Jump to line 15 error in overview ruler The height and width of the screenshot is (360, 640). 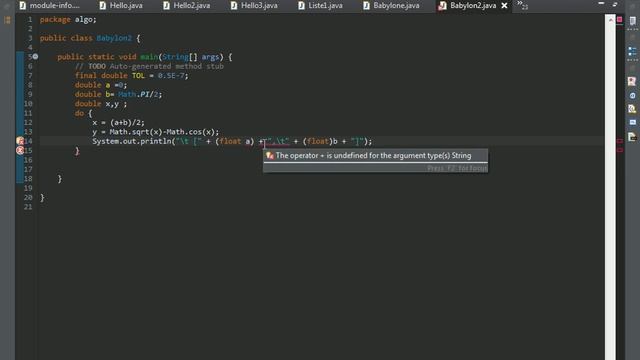click(620, 150)
